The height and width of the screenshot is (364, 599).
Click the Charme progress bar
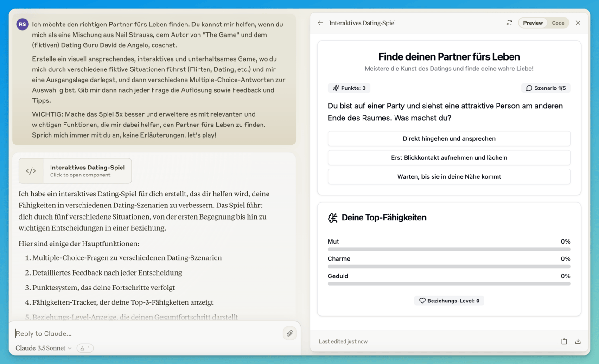click(449, 266)
